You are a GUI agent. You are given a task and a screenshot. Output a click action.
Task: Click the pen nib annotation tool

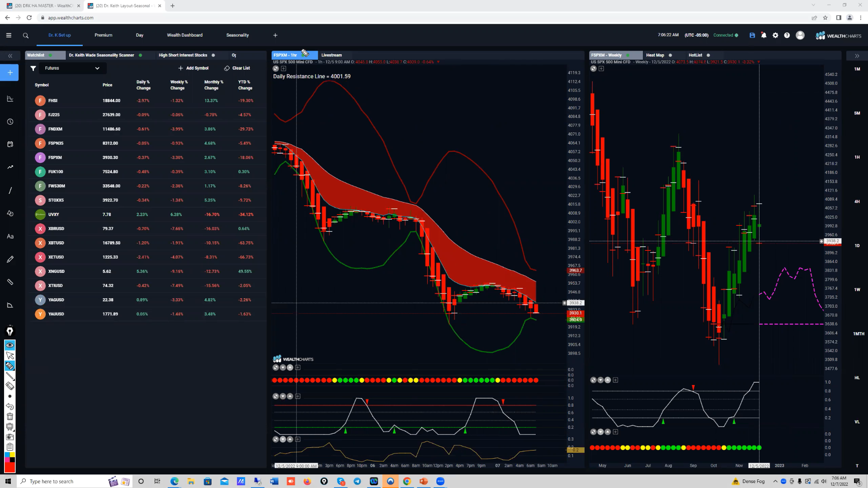pyautogui.click(x=9, y=331)
